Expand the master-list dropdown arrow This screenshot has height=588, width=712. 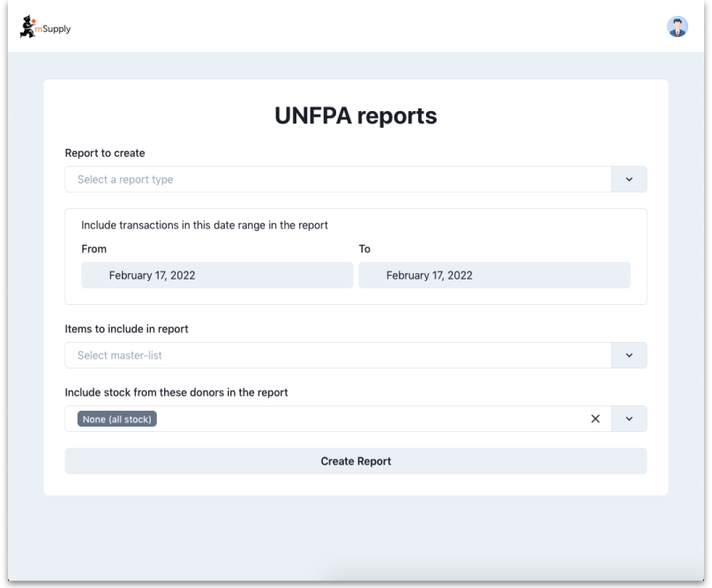pyautogui.click(x=629, y=355)
